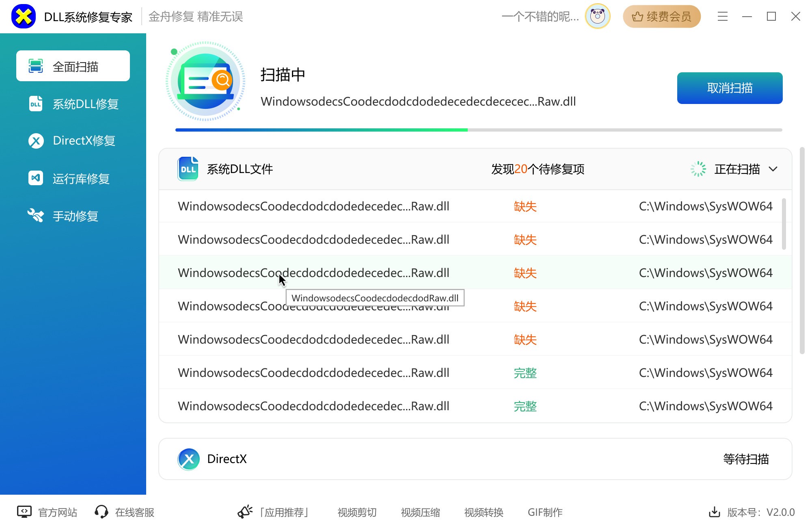Click the 系统DLL文件 section icon
Image resolution: width=812 pixels, height=528 pixels.
tap(188, 169)
